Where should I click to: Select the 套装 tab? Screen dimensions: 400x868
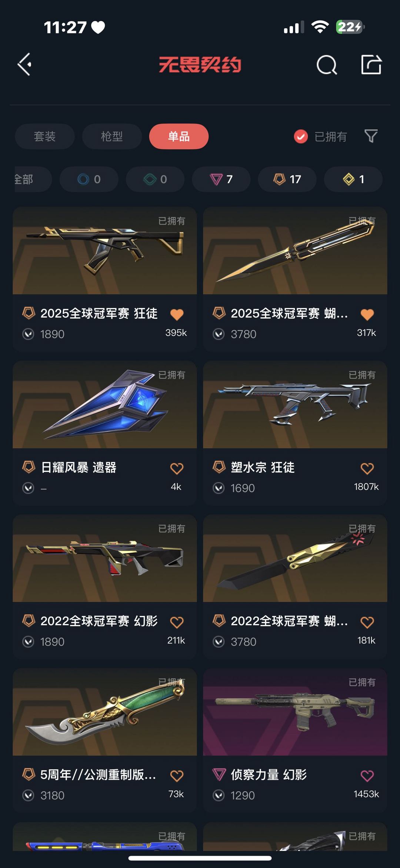[45, 136]
